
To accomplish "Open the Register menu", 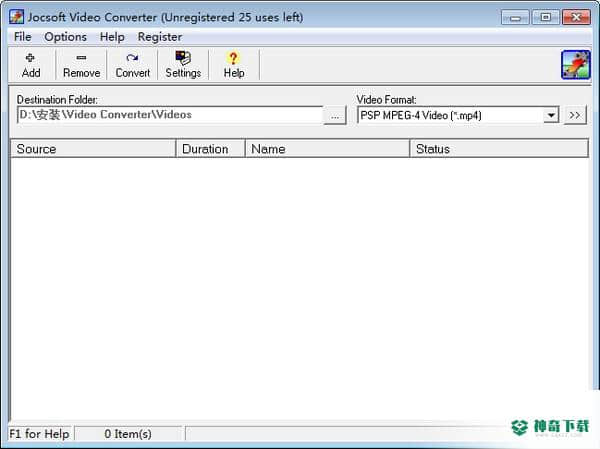I will (160, 37).
